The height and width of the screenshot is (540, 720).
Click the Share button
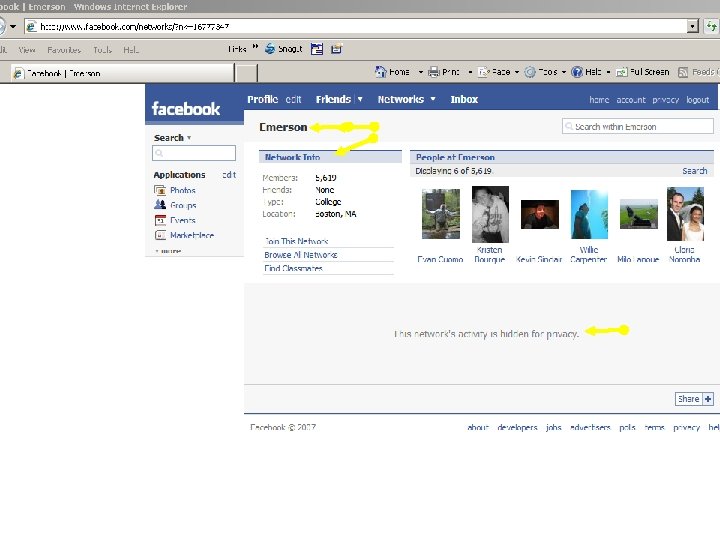point(694,399)
